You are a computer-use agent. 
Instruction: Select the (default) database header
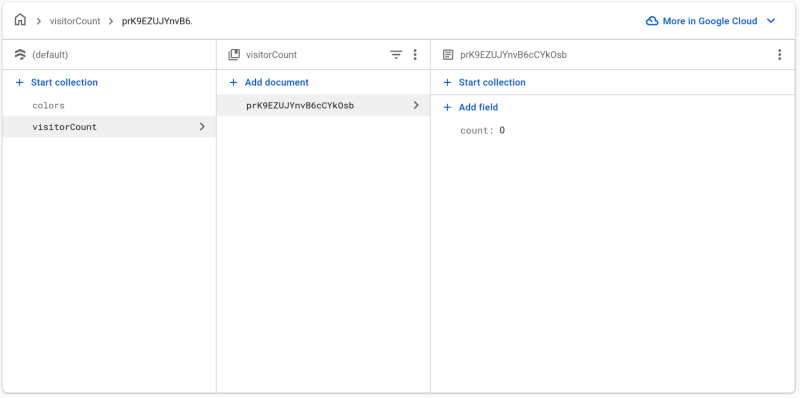[50, 55]
